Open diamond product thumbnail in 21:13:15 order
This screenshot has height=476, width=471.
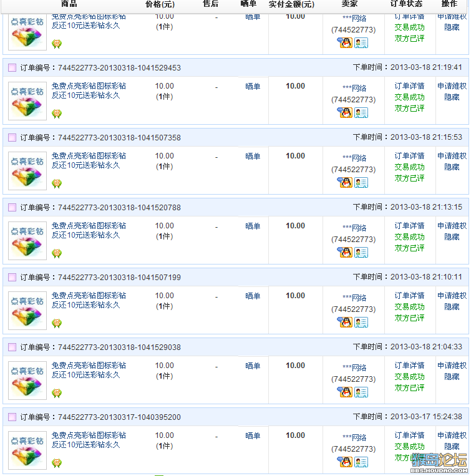[x=27, y=241]
